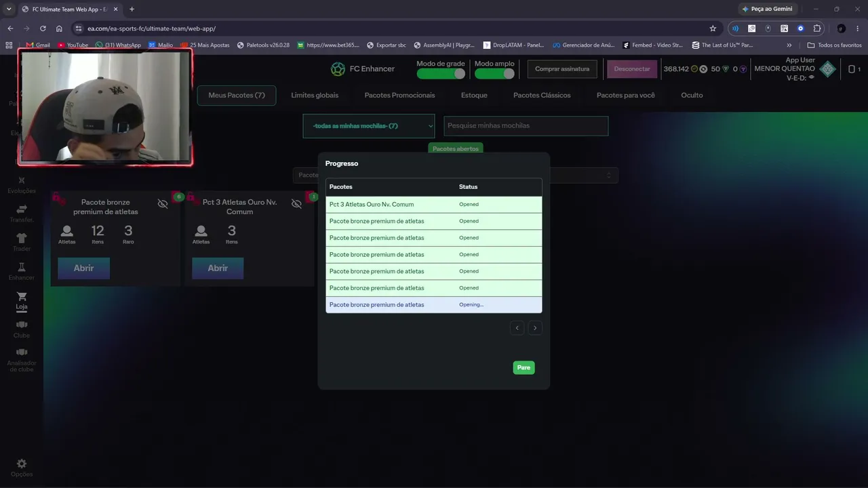The height and width of the screenshot is (488, 868).
Task: Open the Opções gear settings
Action: point(22,464)
